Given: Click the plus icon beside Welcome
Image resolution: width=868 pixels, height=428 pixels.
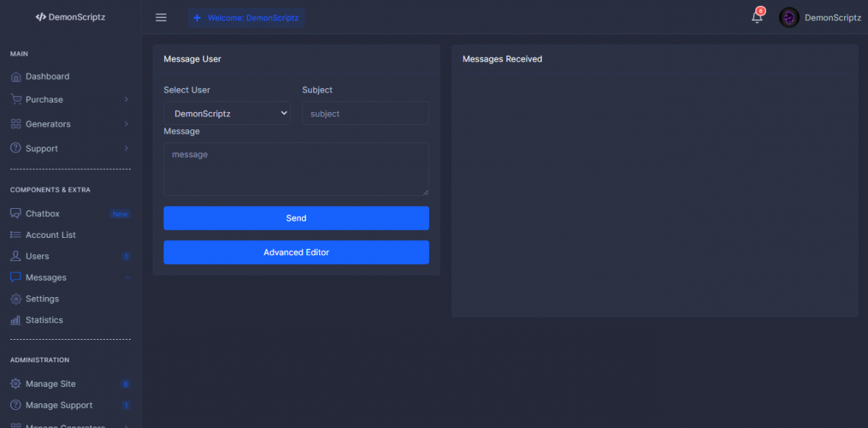Looking at the screenshot, I should [x=197, y=17].
